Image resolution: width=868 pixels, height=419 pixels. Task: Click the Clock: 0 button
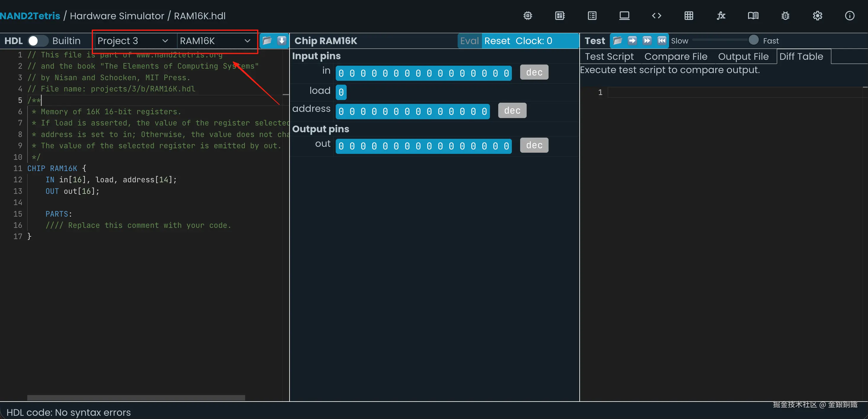pyautogui.click(x=534, y=41)
